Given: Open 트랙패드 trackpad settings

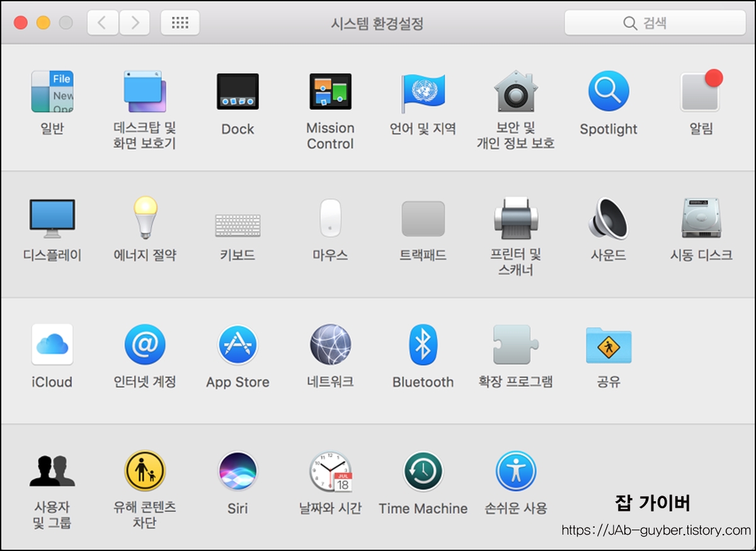Looking at the screenshot, I should pyautogui.click(x=423, y=219).
